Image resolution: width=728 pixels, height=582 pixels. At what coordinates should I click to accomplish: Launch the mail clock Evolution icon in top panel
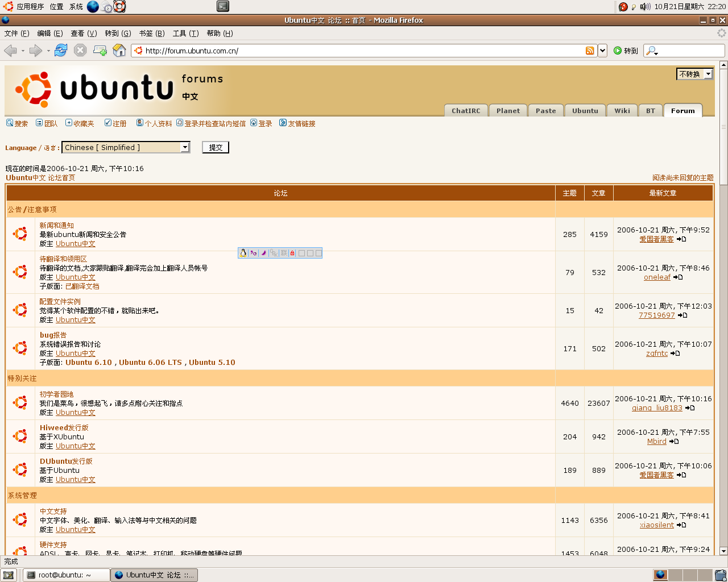[106, 7]
